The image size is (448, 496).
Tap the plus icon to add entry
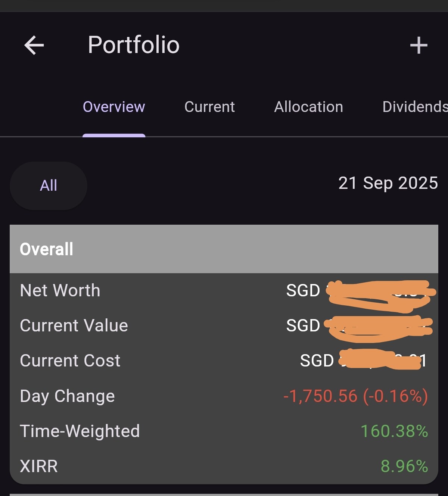[x=419, y=45]
